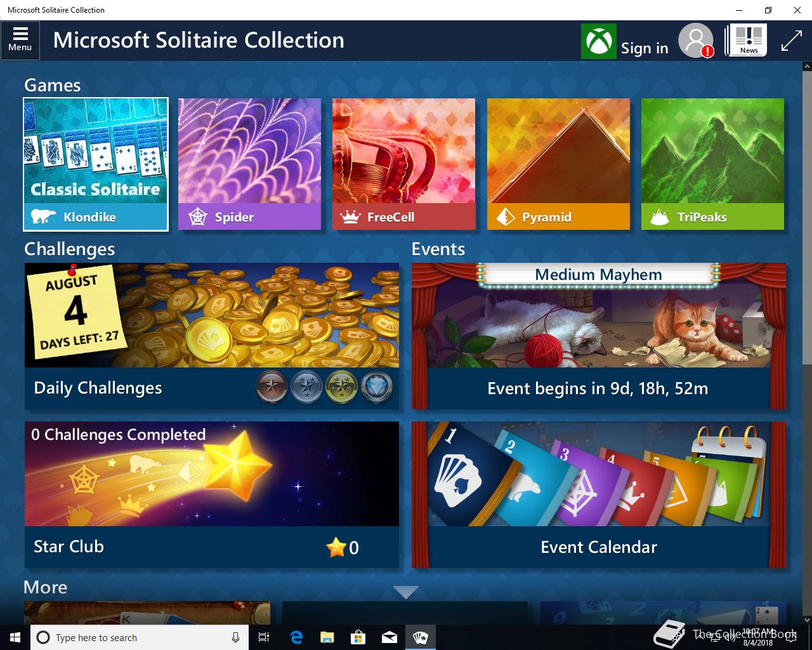Click the Events section heading
This screenshot has width=812, height=650.
438,249
